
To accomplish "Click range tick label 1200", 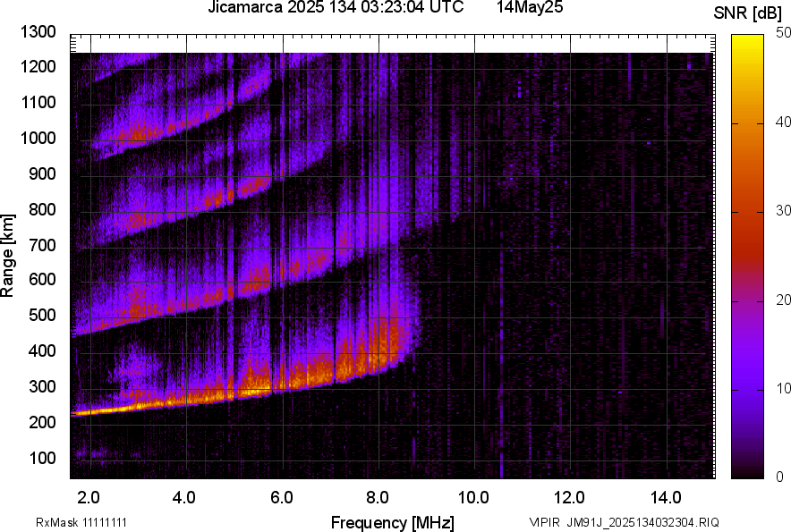I will pos(38,66).
